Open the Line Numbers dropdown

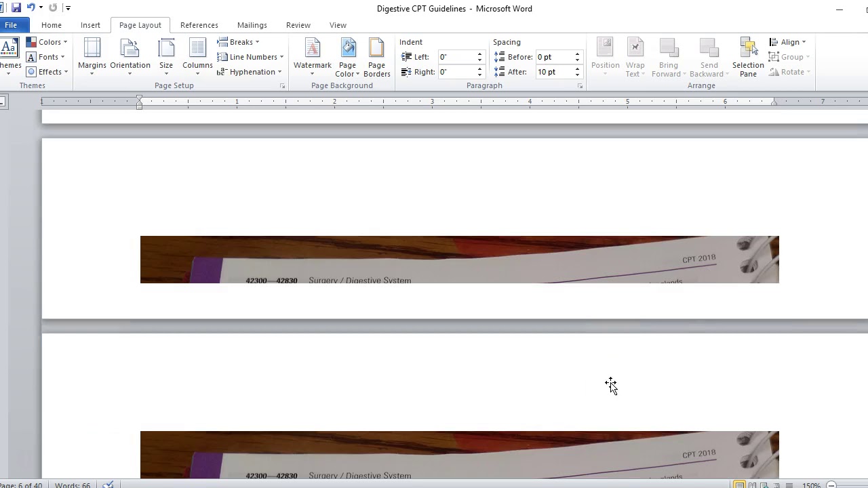pos(251,57)
